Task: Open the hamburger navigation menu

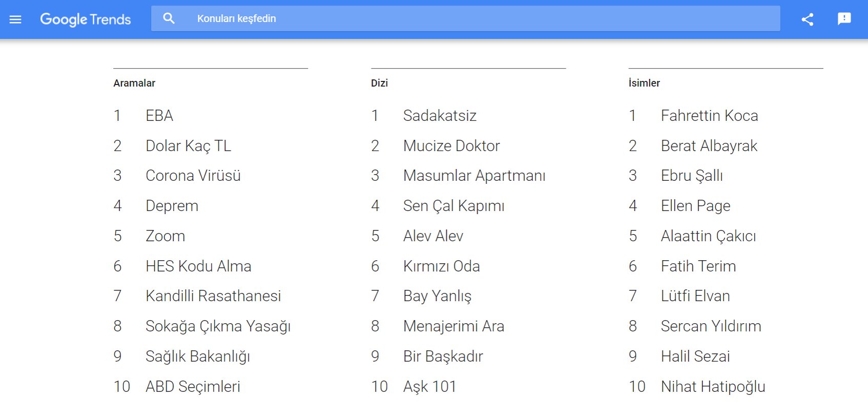Action: tap(15, 19)
